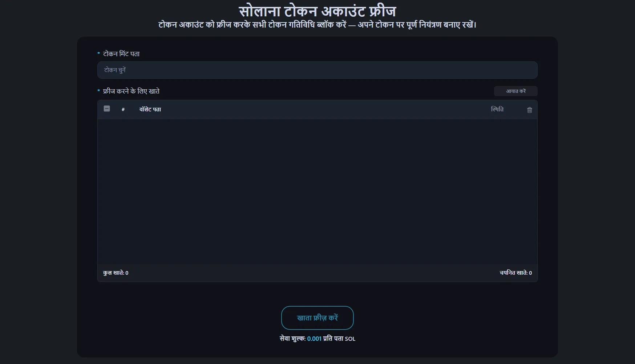The width and height of the screenshot is (635, 364).
Task: Click the वॉलेट पता column header
Action: coord(150,110)
